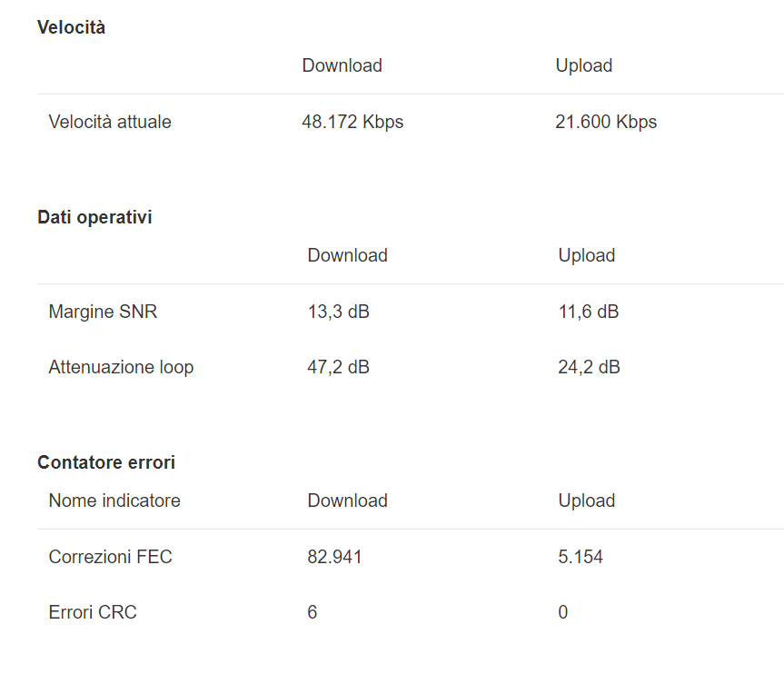Click the 13,3 dB SNR download value

click(338, 312)
